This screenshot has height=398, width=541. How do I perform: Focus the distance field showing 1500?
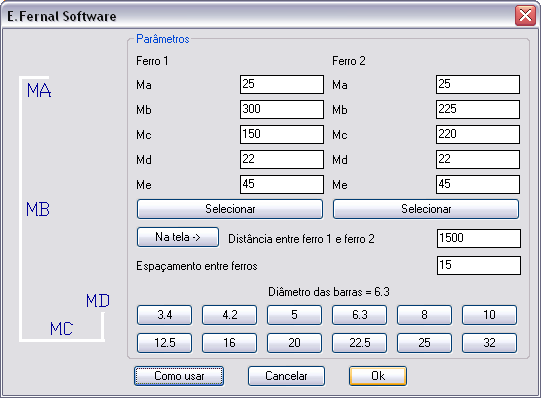click(479, 238)
